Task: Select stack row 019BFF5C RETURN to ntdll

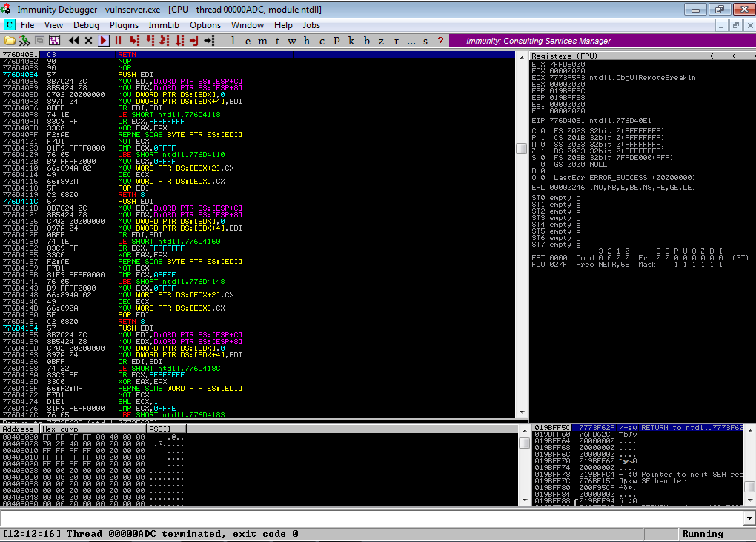Action: tap(638, 428)
